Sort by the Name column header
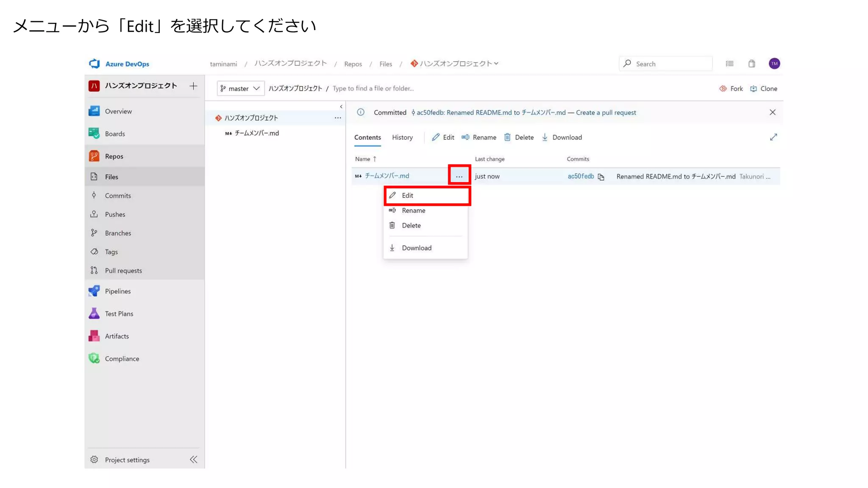 click(x=365, y=159)
